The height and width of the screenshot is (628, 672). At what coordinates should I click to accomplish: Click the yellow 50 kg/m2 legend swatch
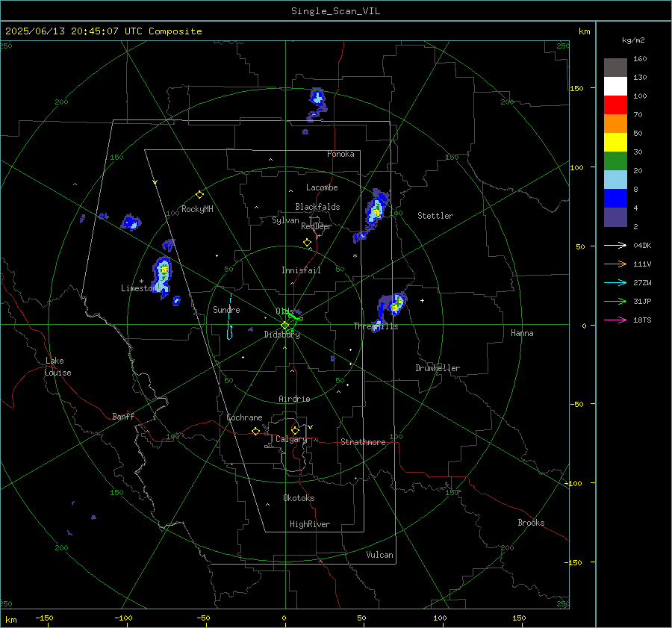tap(615, 143)
